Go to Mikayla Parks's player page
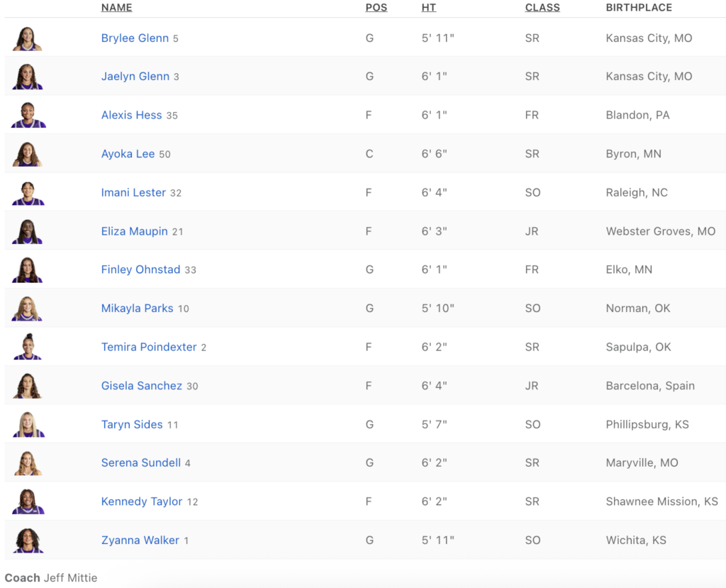The width and height of the screenshot is (726, 588). [137, 309]
